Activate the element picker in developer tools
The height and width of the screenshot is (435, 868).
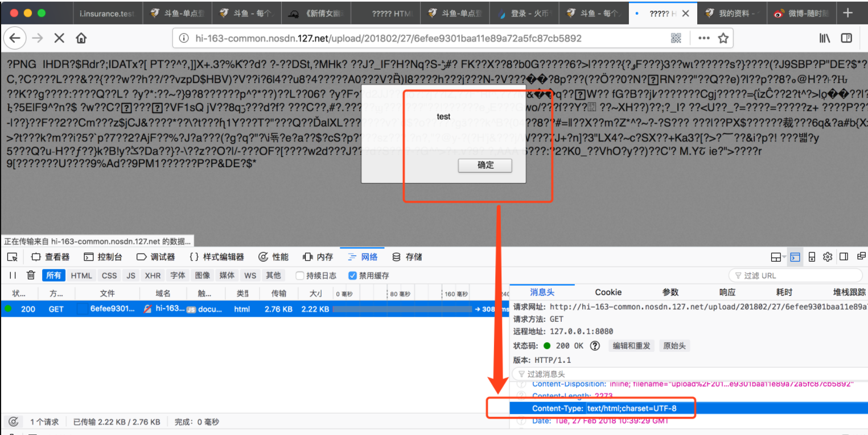(13, 257)
